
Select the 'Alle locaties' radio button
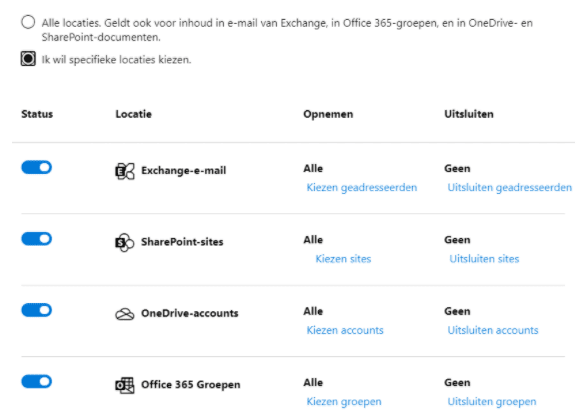(28, 22)
